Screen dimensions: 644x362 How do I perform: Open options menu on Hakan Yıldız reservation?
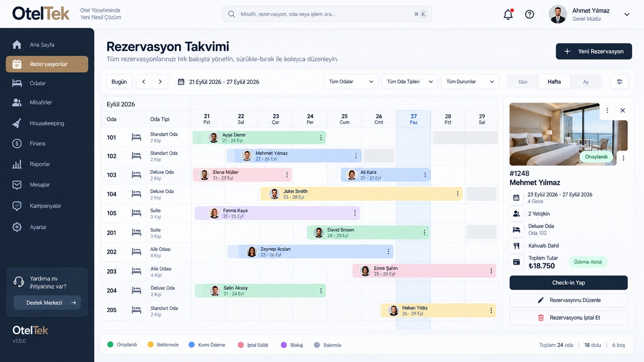(491, 310)
